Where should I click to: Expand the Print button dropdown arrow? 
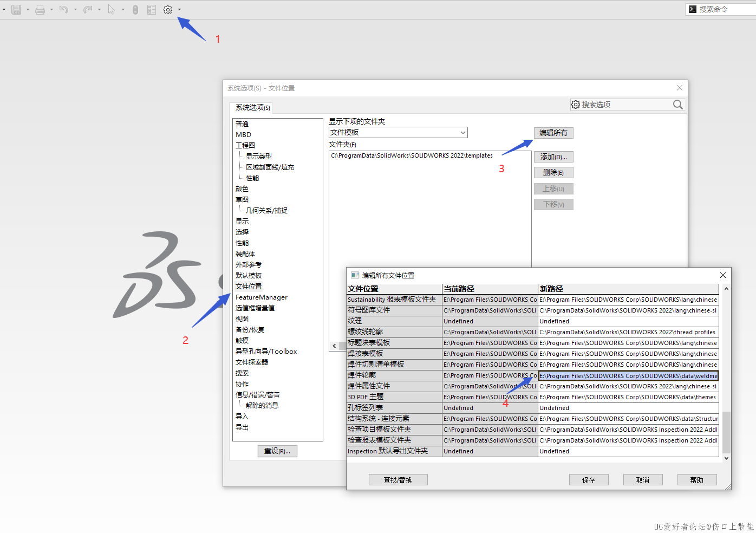(51, 10)
